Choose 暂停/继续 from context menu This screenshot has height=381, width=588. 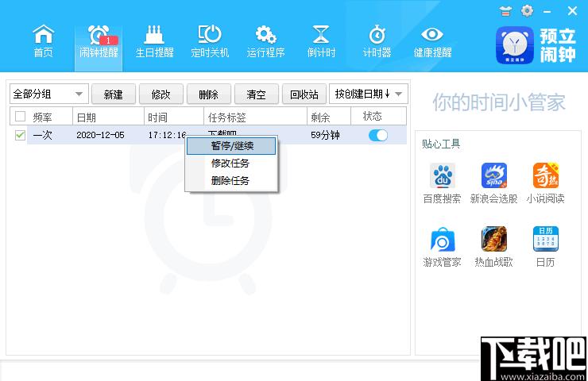pyautogui.click(x=231, y=146)
